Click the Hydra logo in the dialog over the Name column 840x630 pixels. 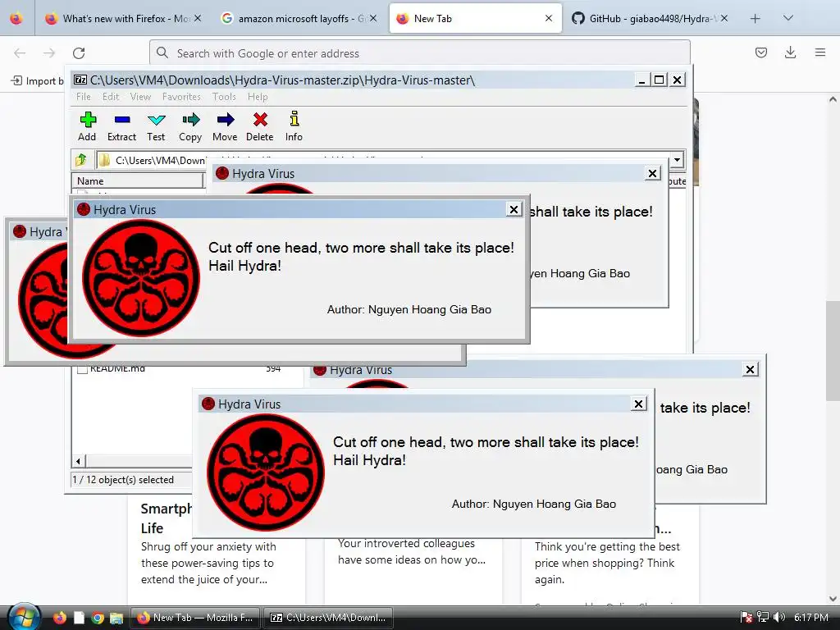pos(141,277)
